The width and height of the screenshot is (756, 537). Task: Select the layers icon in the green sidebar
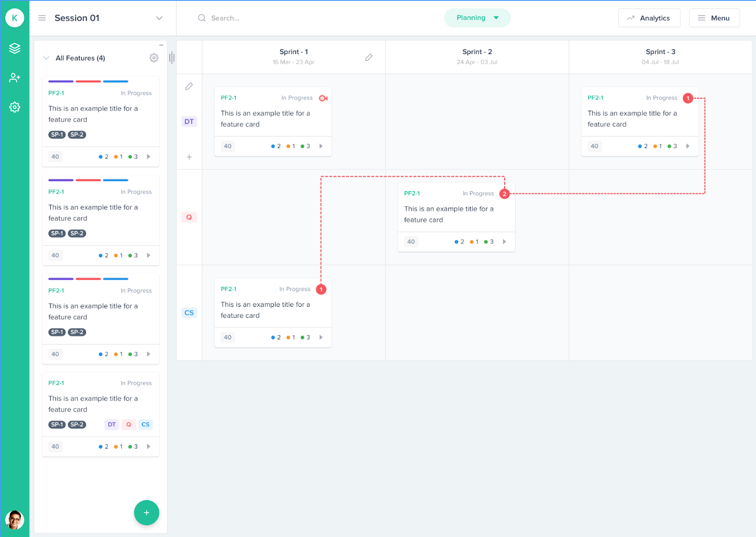pyautogui.click(x=15, y=48)
